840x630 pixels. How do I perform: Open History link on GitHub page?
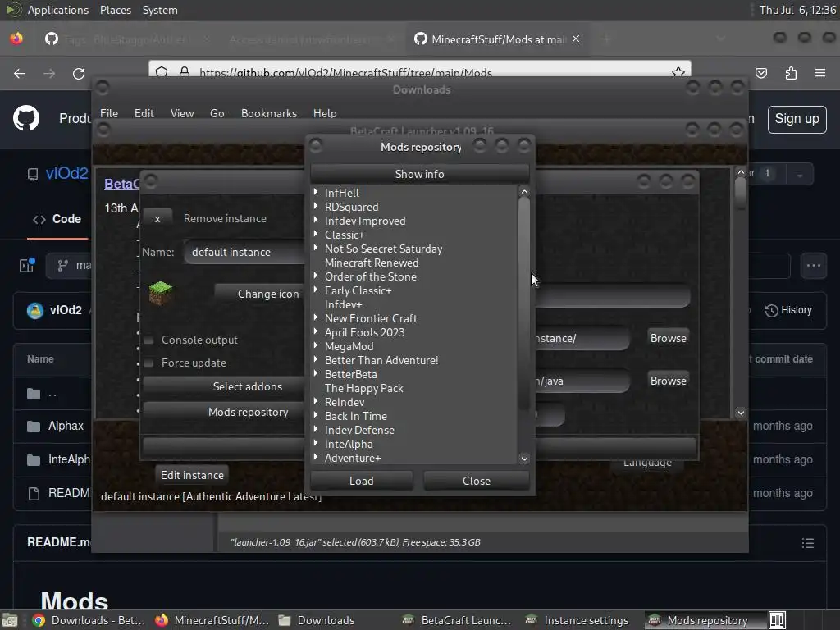pyautogui.click(x=788, y=310)
